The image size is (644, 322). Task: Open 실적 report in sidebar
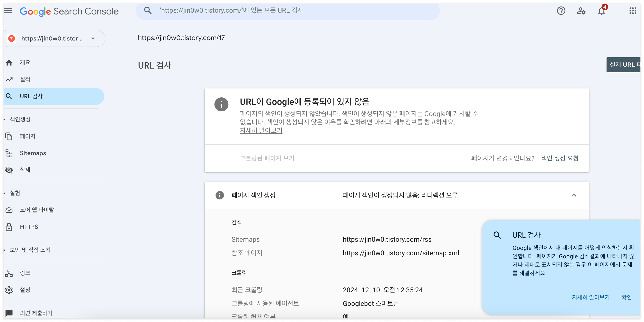click(25, 79)
